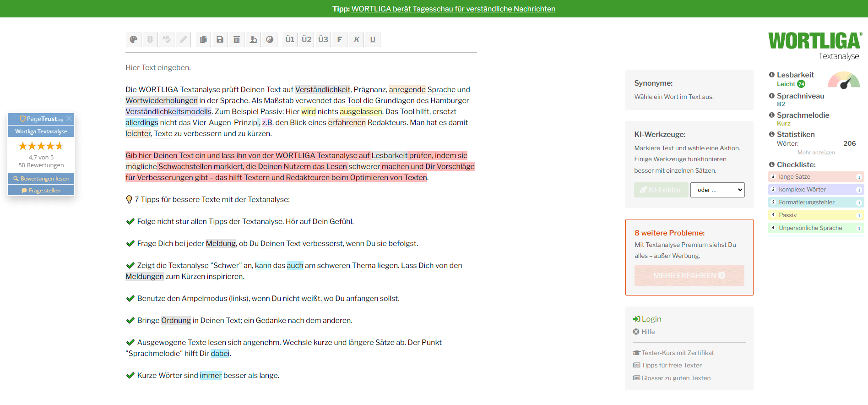The width and height of the screenshot is (868, 405).
Task: Click the WORTLIGA logo
Action: [x=815, y=45]
